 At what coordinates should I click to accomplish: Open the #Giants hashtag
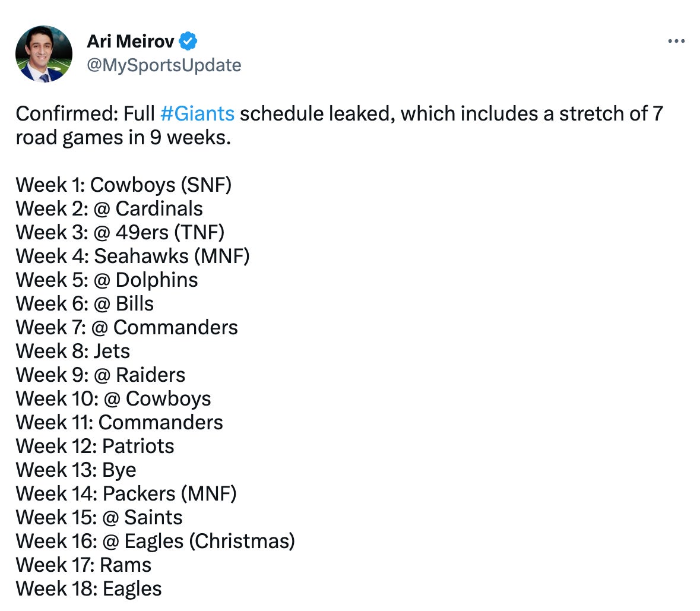click(197, 113)
